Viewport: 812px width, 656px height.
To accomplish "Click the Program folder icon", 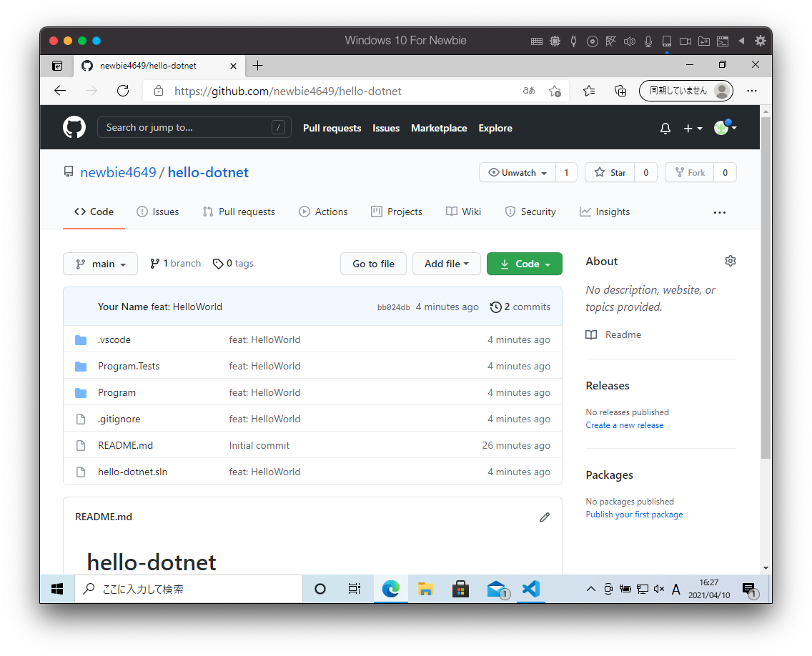I will coord(81,393).
